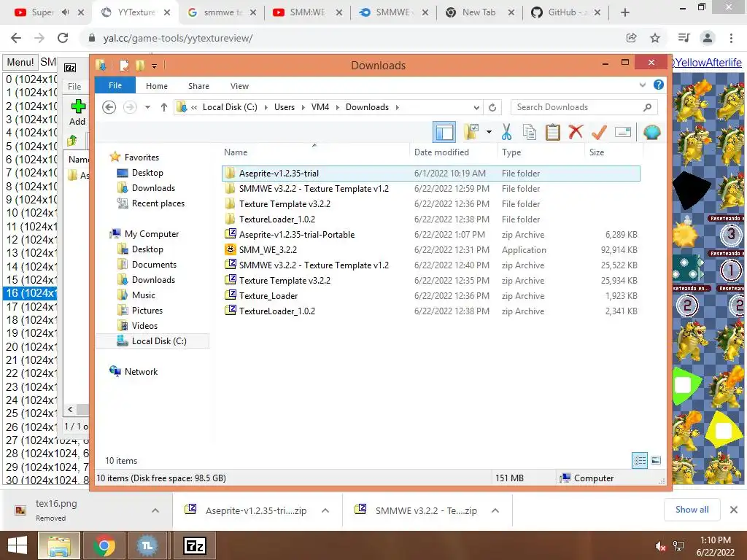This screenshot has width=747, height=560.
Task: Click the Paste clipboard icon
Action: coord(553,132)
